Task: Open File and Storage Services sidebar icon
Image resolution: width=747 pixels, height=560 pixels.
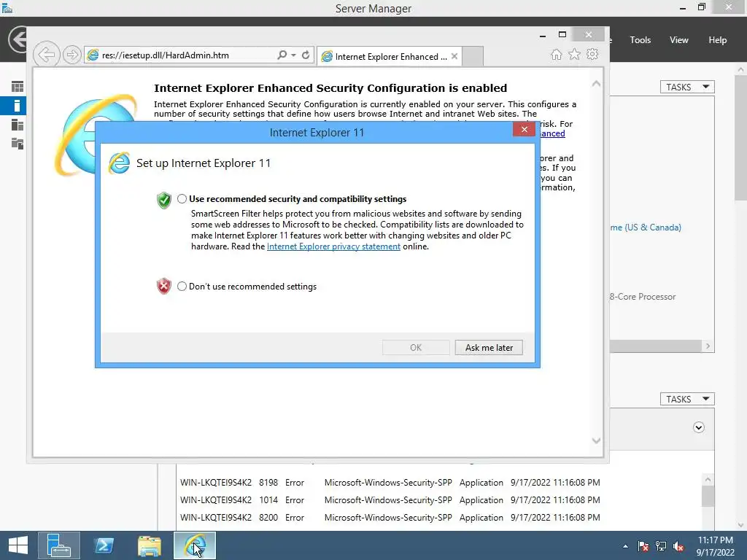Action: pos(18,144)
